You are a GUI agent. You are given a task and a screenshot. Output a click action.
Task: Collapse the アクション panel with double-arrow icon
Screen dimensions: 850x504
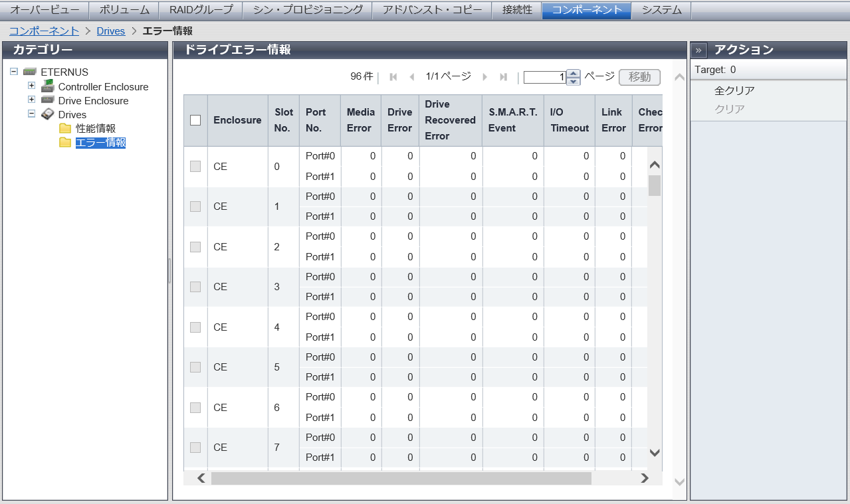click(x=698, y=50)
